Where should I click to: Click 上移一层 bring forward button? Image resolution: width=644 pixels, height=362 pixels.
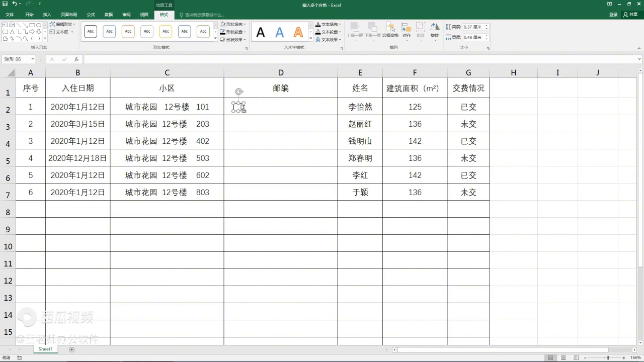coord(355,31)
